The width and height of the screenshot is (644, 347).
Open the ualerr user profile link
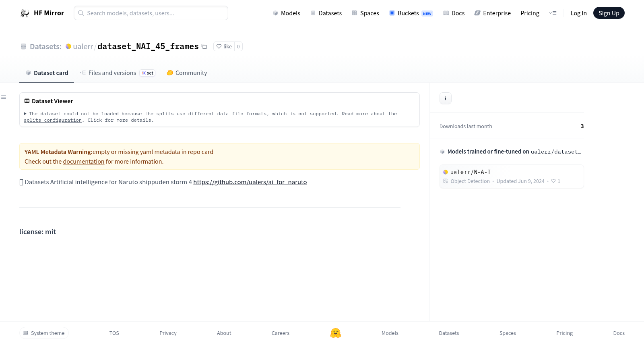point(83,47)
